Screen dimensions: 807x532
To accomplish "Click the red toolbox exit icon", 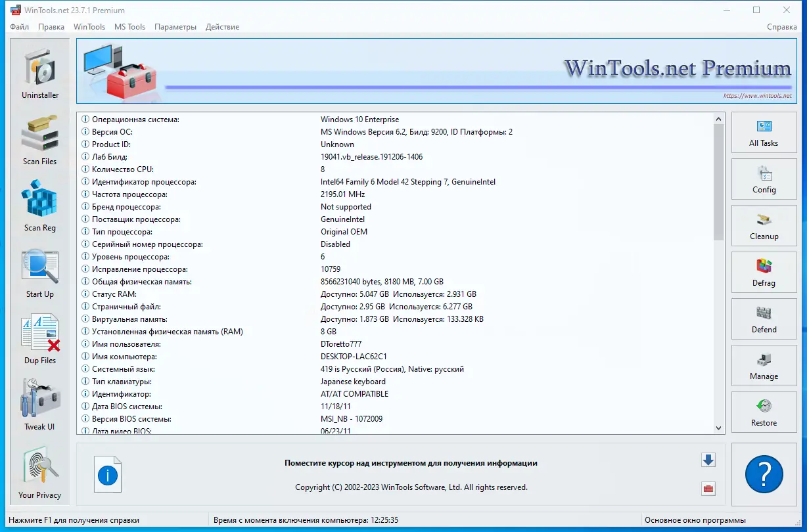I will click(x=708, y=489).
